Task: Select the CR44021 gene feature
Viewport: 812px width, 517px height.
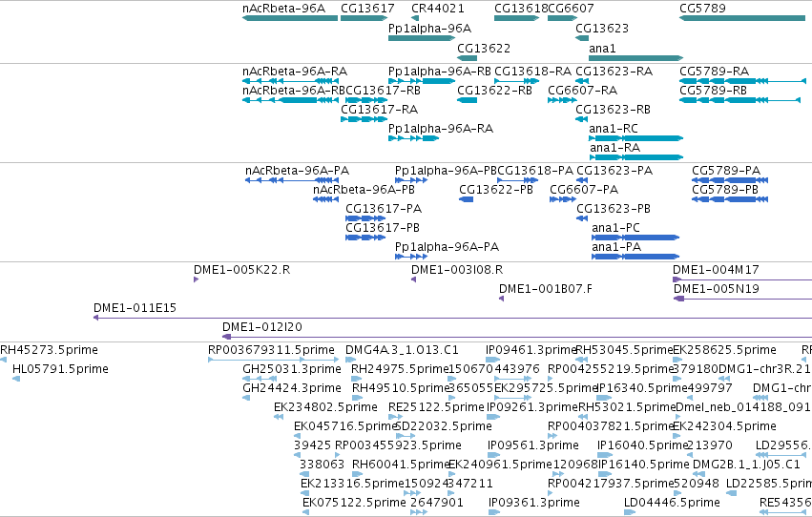Action: point(415,18)
